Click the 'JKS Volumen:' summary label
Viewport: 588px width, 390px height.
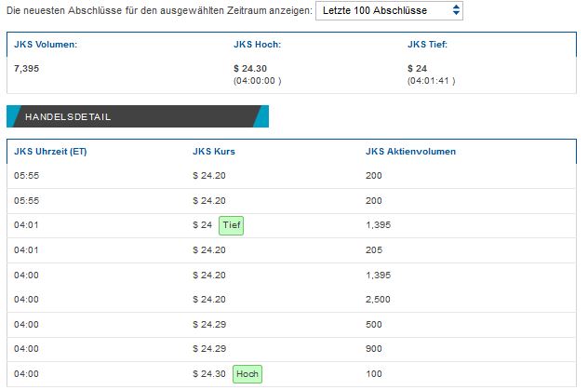click(x=46, y=44)
